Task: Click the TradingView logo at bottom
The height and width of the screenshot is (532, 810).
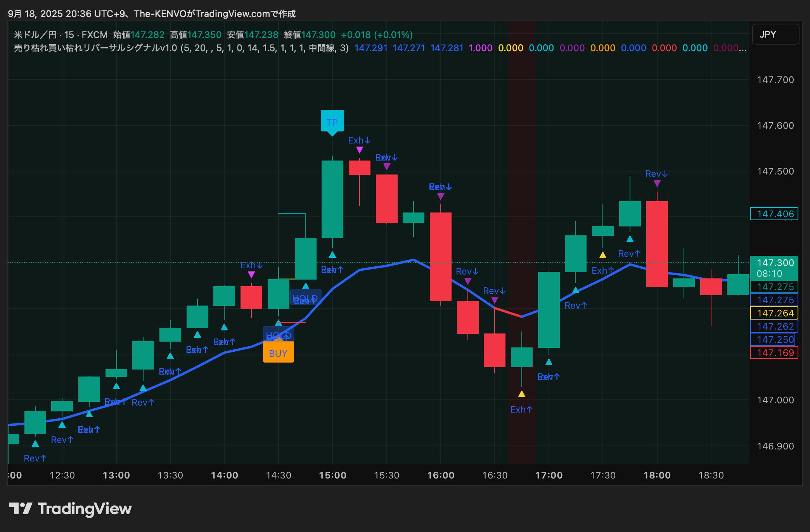Action: 70,508
